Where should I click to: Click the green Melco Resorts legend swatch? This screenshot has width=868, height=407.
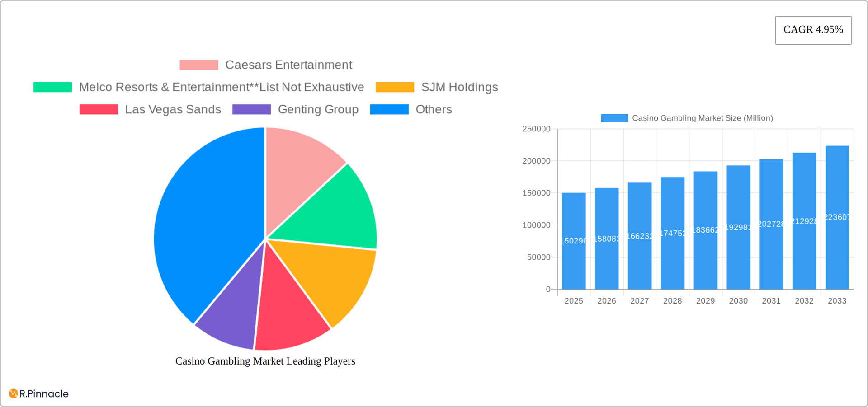pyautogui.click(x=52, y=87)
